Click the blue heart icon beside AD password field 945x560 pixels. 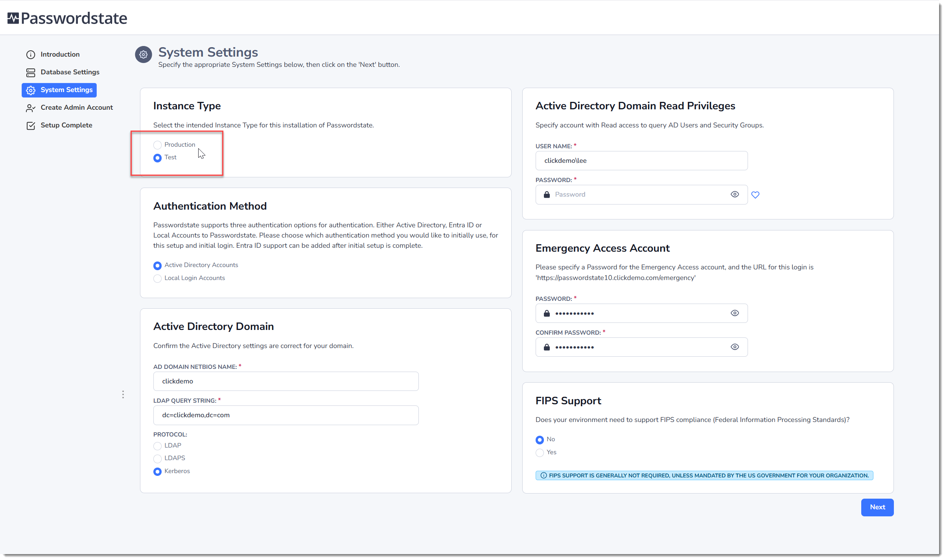(x=755, y=195)
